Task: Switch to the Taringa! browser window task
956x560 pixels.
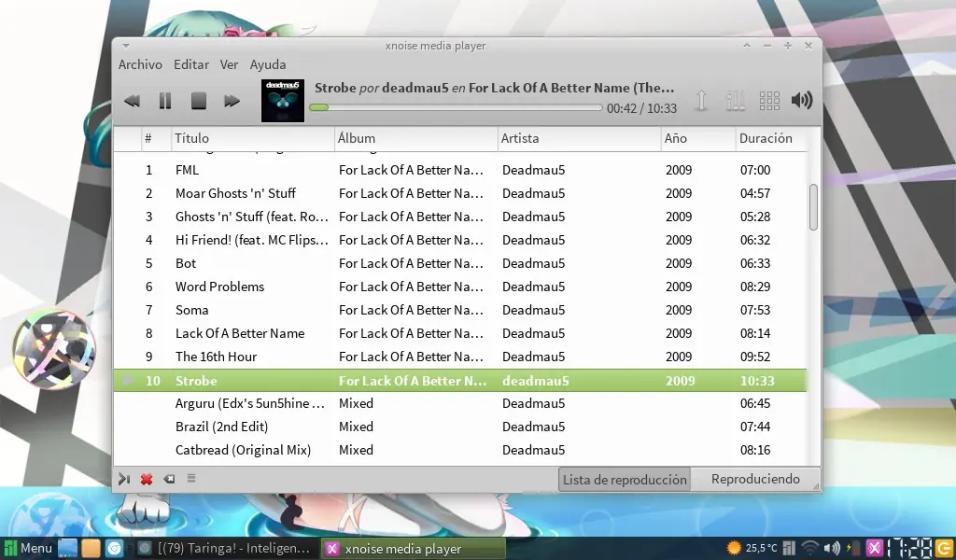Action: pyautogui.click(x=224, y=549)
